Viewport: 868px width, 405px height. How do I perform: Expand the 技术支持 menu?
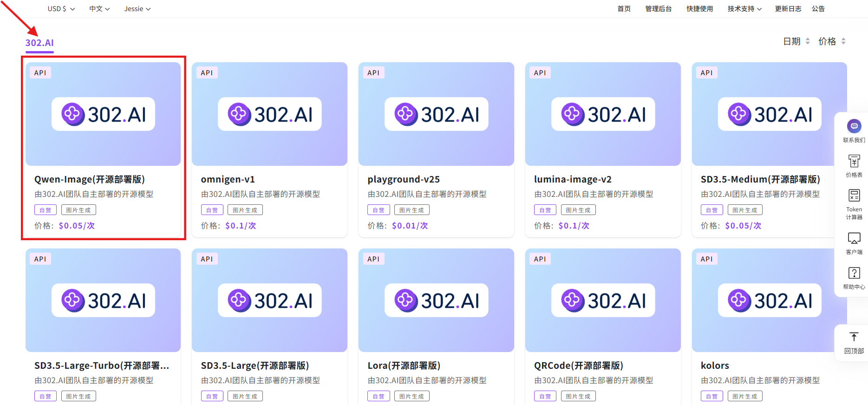[744, 9]
